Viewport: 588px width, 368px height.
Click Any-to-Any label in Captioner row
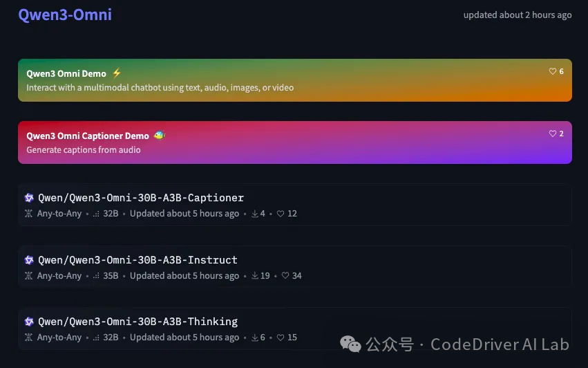(59, 214)
